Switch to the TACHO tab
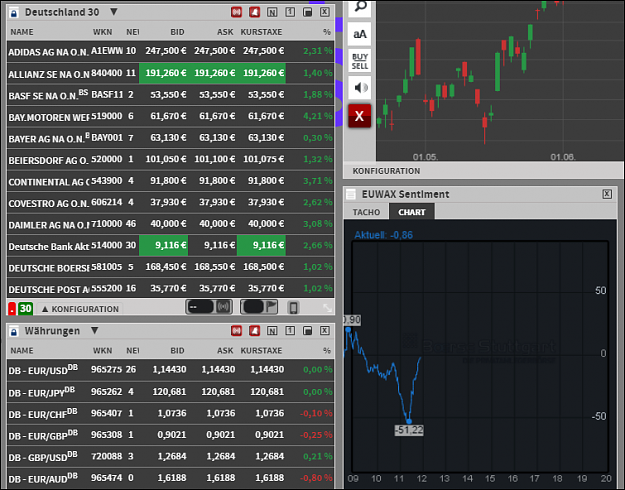625x490 pixels. tap(366, 212)
